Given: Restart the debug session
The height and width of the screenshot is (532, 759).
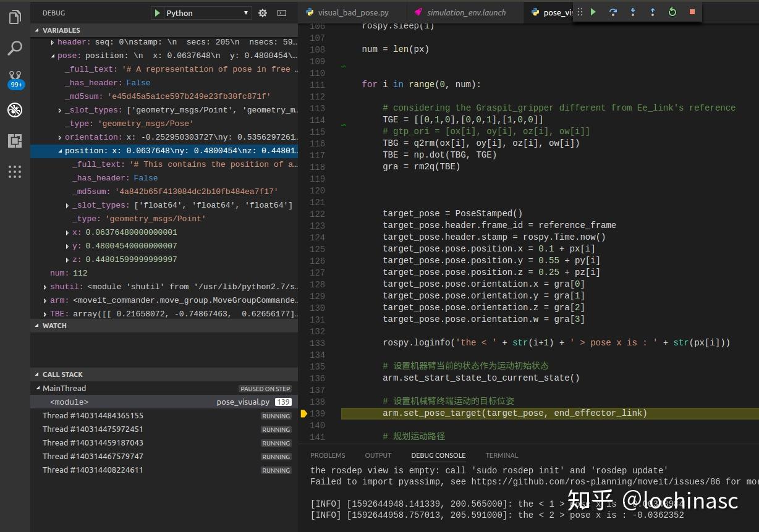Looking at the screenshot, I should 672,12.
